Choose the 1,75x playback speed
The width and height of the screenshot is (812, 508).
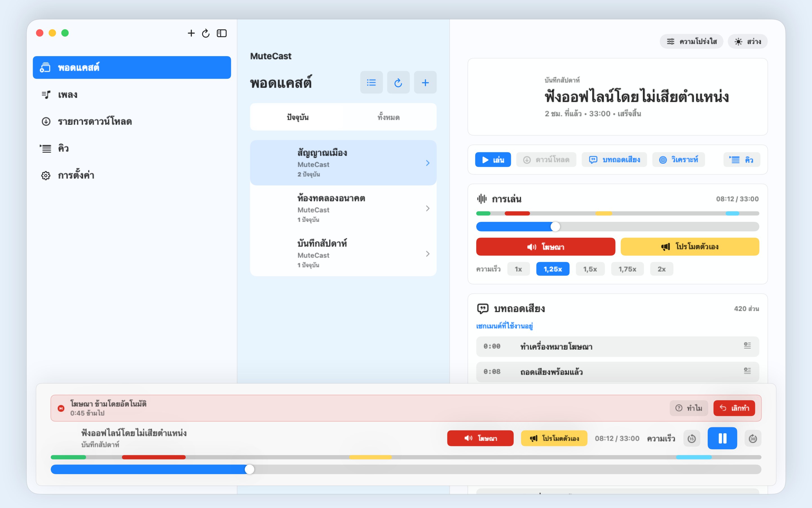point(627,269)
